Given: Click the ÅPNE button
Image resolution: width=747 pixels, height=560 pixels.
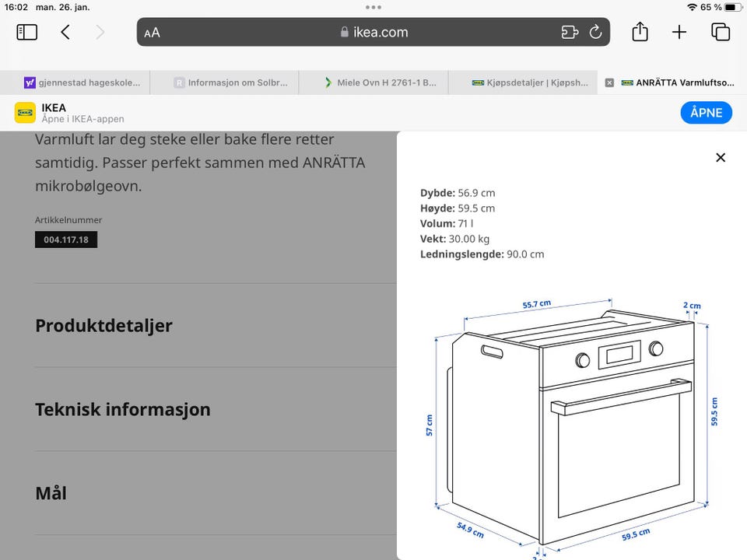Looking at the screenshot, I should pos(706,113).
